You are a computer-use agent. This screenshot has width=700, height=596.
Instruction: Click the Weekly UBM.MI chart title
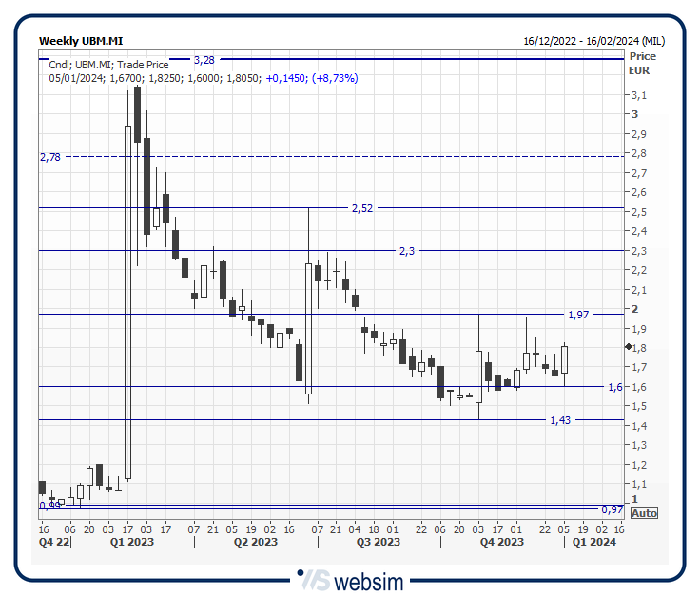(81, 41)
